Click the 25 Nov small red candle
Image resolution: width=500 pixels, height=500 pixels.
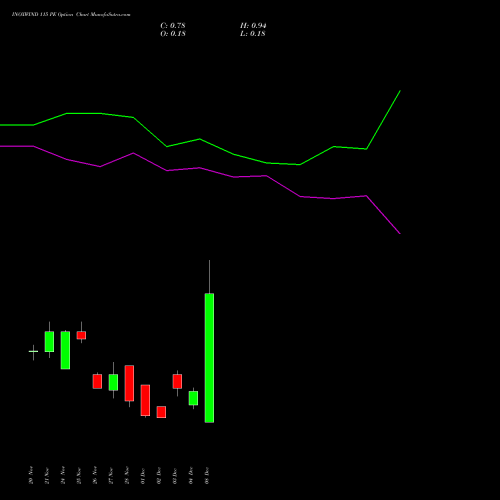pyautogui.click(x=81, y=335)
